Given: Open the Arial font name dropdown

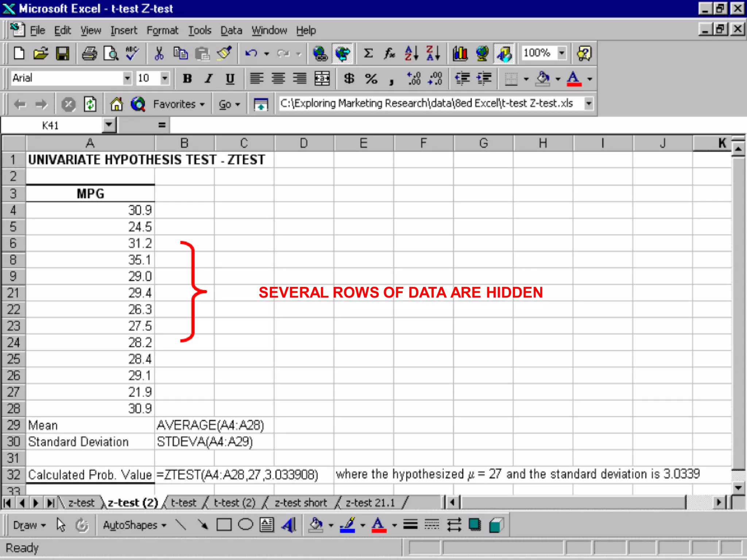Looking at the screenshot, I should pyautogui.click(x=127, y=78).
